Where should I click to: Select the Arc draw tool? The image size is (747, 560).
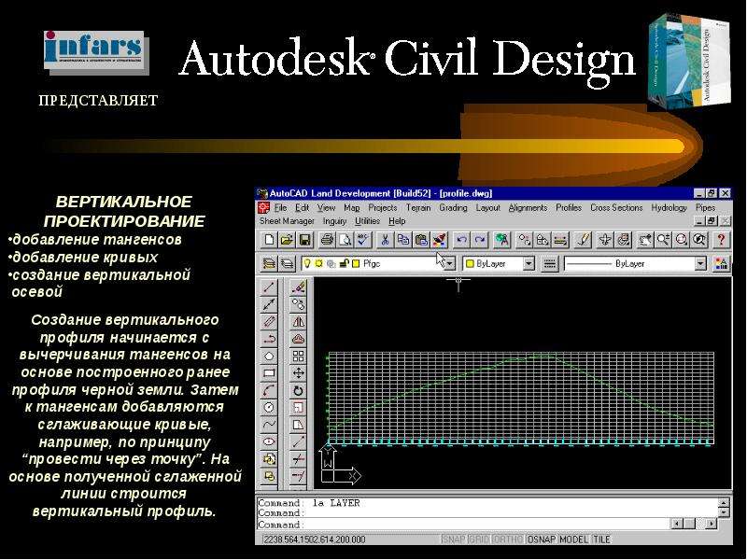click(x=269, y=390)
